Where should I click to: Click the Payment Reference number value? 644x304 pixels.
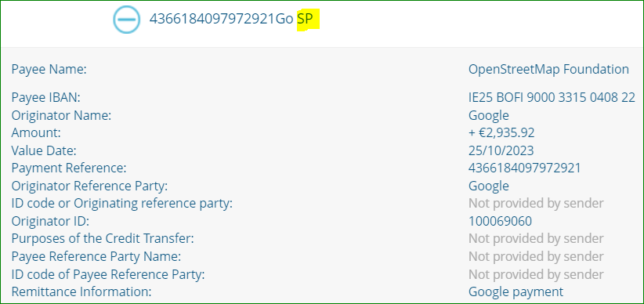(524, 168)
